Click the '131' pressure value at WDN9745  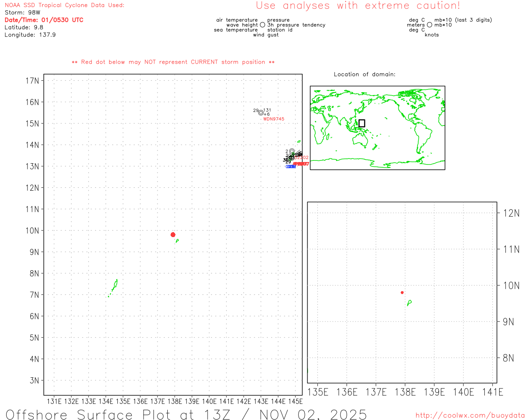(x=267, y=110)
